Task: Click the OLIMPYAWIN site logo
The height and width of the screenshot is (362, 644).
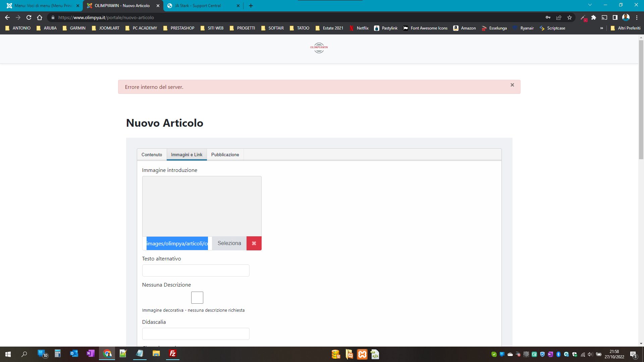Action: (319, 48)
